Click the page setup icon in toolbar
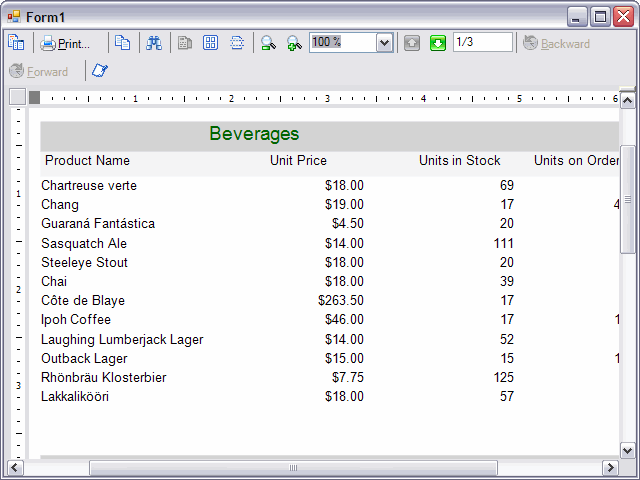This screenshot has width=640, height=480. 16,43
